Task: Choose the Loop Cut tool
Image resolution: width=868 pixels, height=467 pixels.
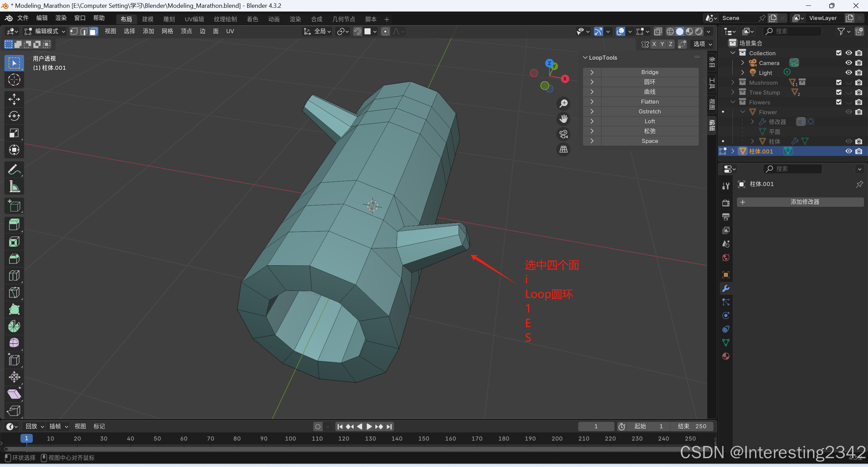Action: (x=14, y=276)
